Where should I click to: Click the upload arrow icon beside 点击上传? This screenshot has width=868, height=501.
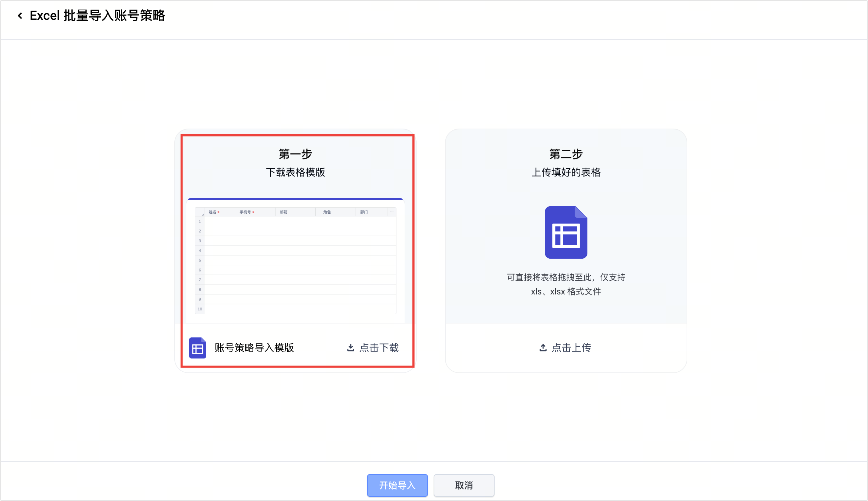point(543,348)
